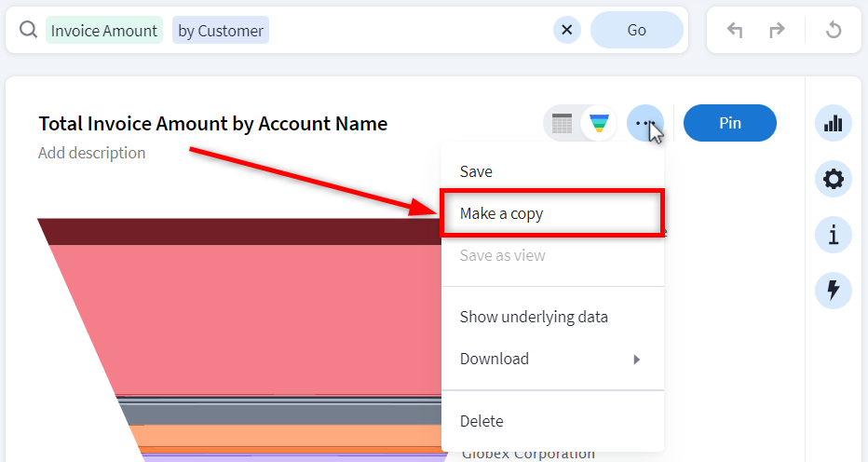Click the blue Pin button
The width and height of the screenshot is (868, 462).
click(x=729, y=123)
